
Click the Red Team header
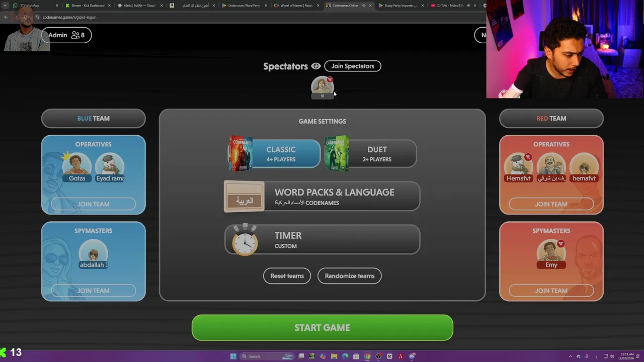[x=551, y=118]
